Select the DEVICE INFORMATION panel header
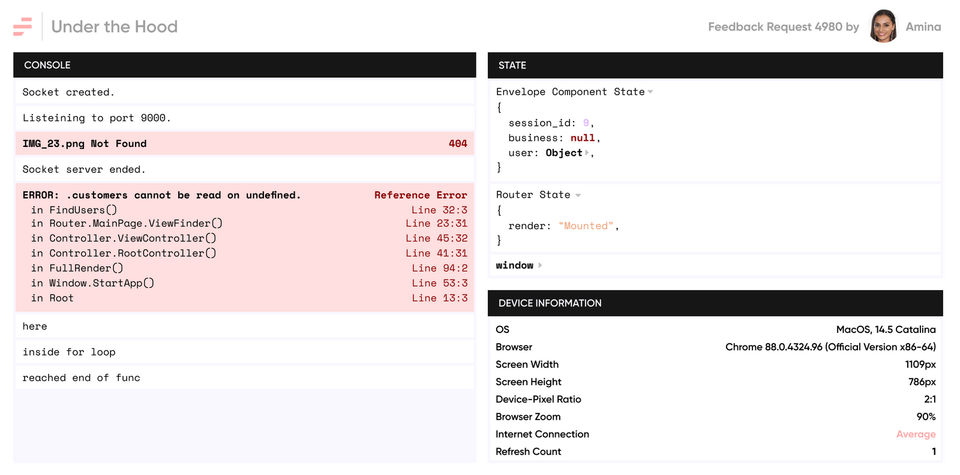Image resolution: width=960 pixels, height=475 pixels. click(715, 303)
